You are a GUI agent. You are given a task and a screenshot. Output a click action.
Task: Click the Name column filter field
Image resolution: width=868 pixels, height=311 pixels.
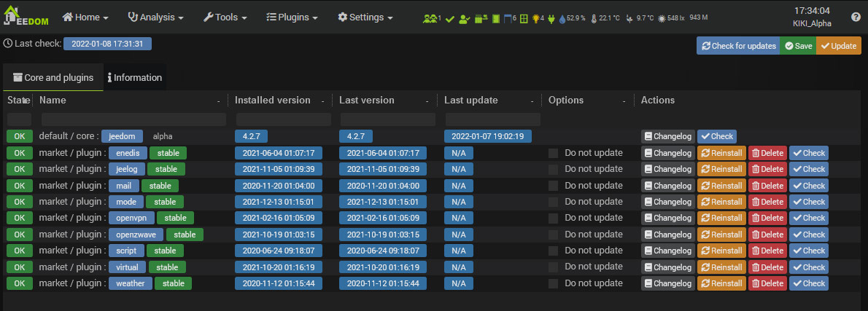point(133,119)
